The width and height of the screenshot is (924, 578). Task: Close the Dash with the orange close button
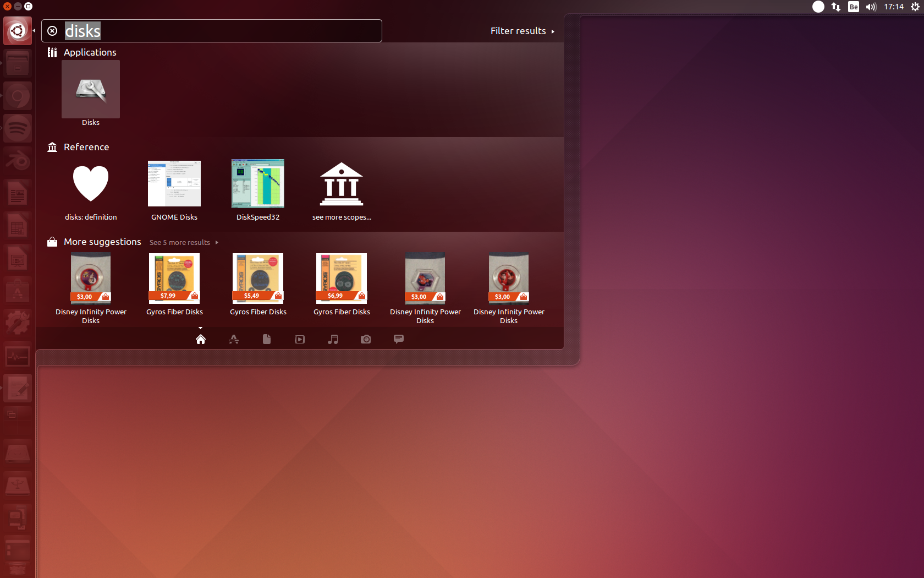(7, 7)
